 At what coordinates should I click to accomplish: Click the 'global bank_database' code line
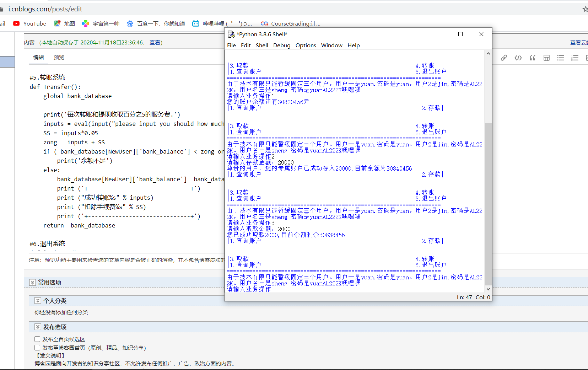[x=77, y=96]
